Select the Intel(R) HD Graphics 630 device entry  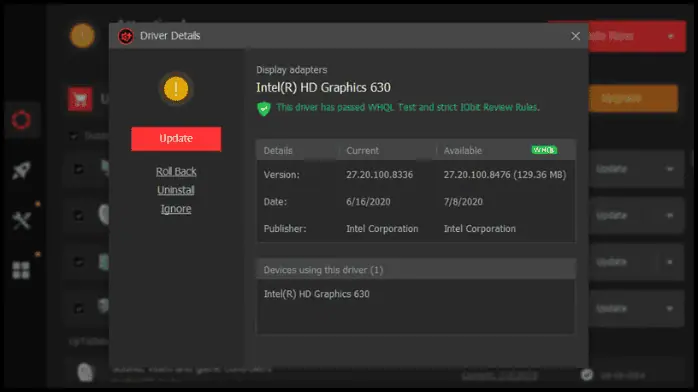click(x=317, y=294)
